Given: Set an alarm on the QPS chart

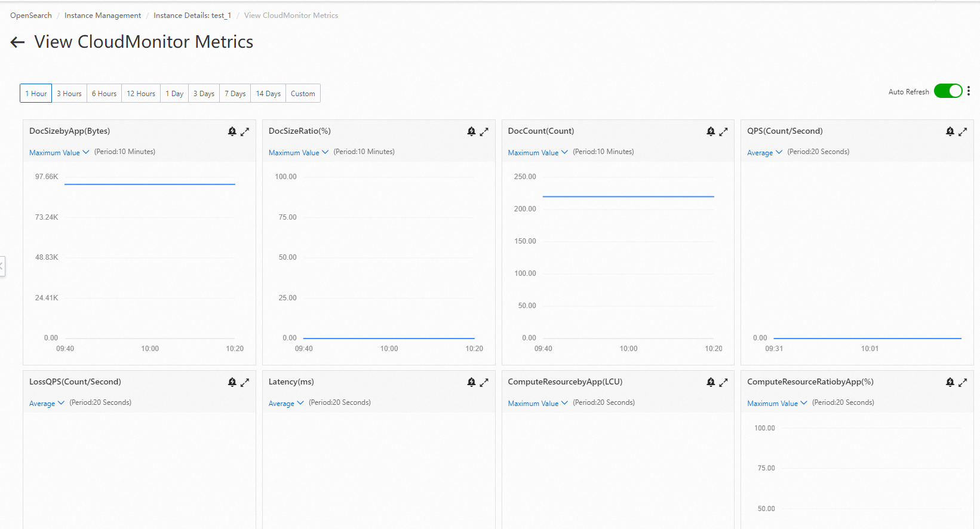Looking at the screenshot, I should pos(950,131).
